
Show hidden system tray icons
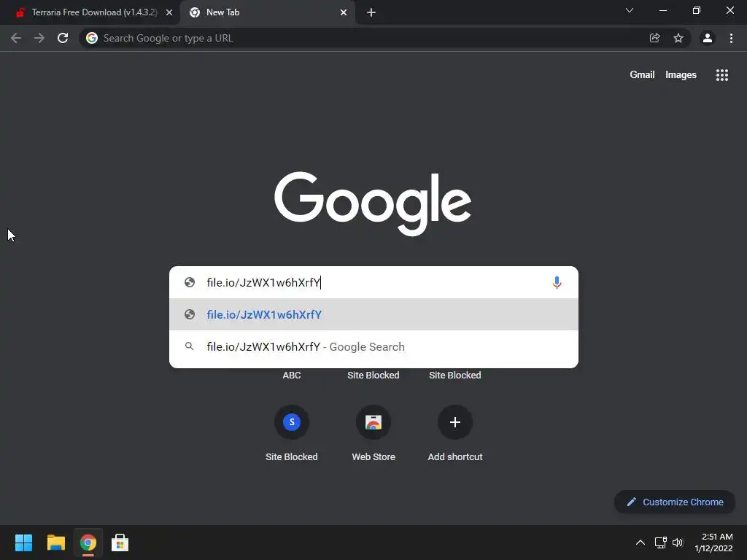(640, 542)
